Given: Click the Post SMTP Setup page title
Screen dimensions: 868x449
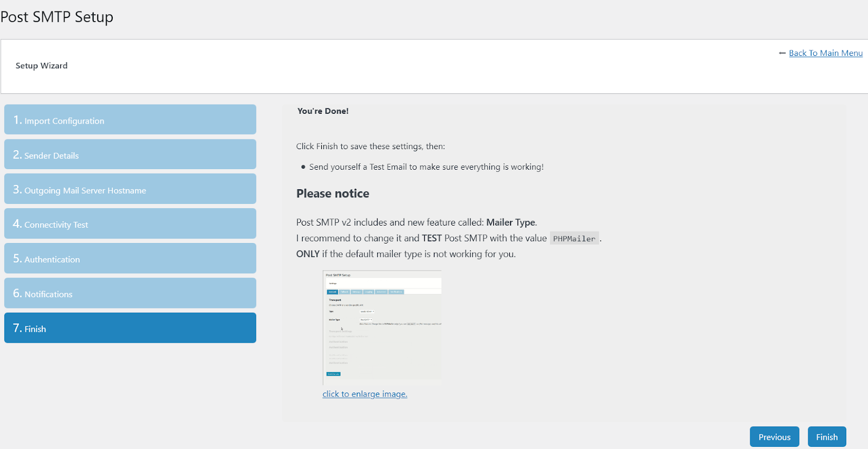Looking at the screenshot, I should tap(57, 17).
